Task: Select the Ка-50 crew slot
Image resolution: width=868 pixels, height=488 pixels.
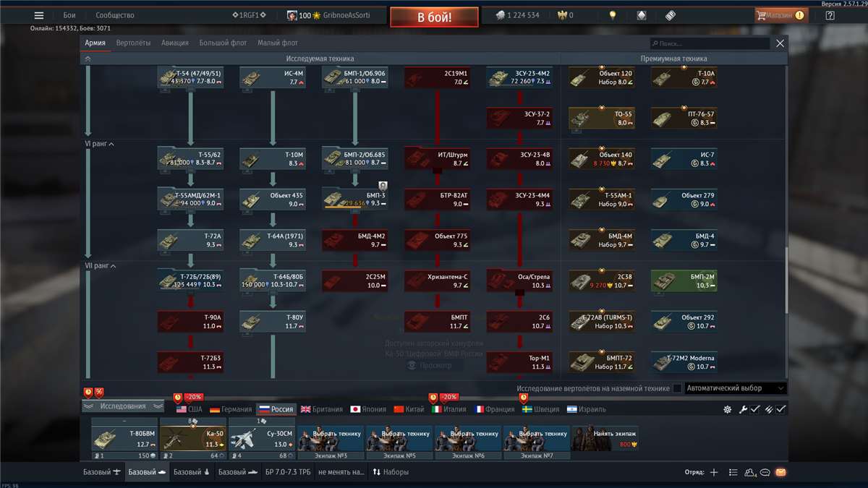Action: pyautogui.click(x=193, y=438)
